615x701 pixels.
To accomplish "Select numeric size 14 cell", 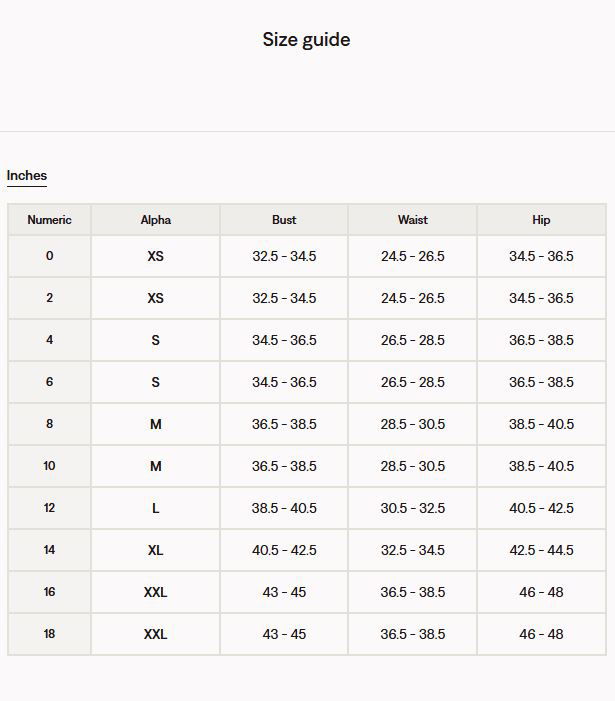I will tap(49, 550).
